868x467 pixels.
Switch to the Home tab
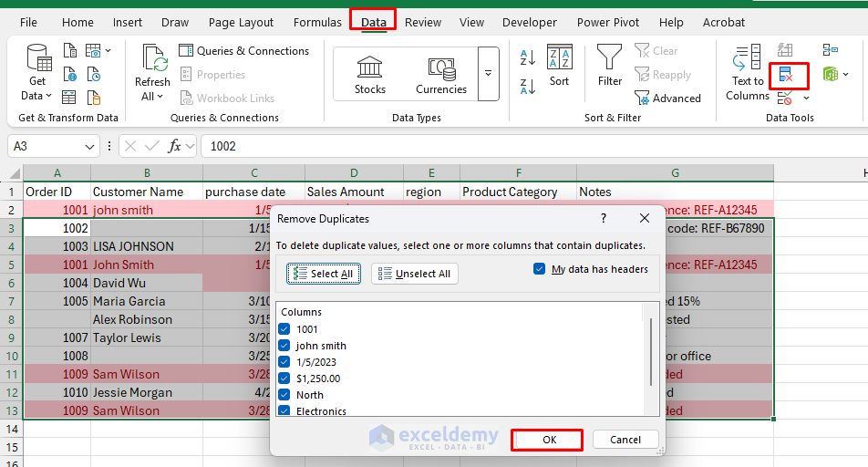77,22
